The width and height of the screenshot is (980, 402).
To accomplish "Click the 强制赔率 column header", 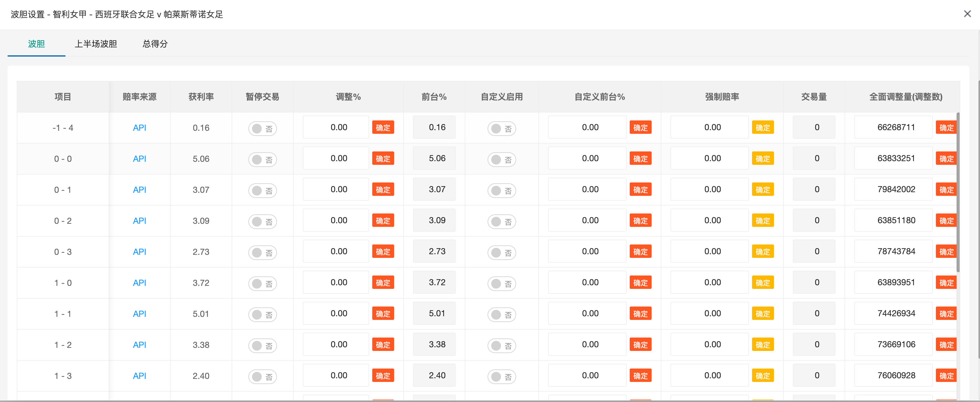I will click(x=722, y=97).
